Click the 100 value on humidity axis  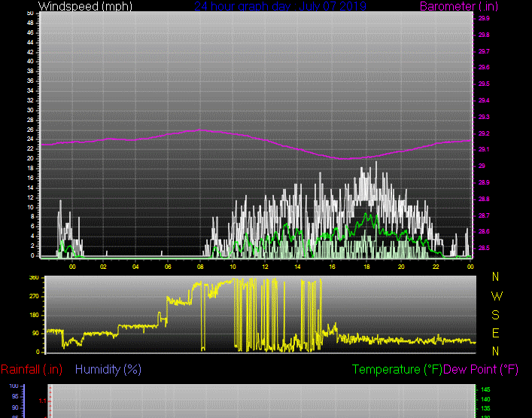point(14,386)
